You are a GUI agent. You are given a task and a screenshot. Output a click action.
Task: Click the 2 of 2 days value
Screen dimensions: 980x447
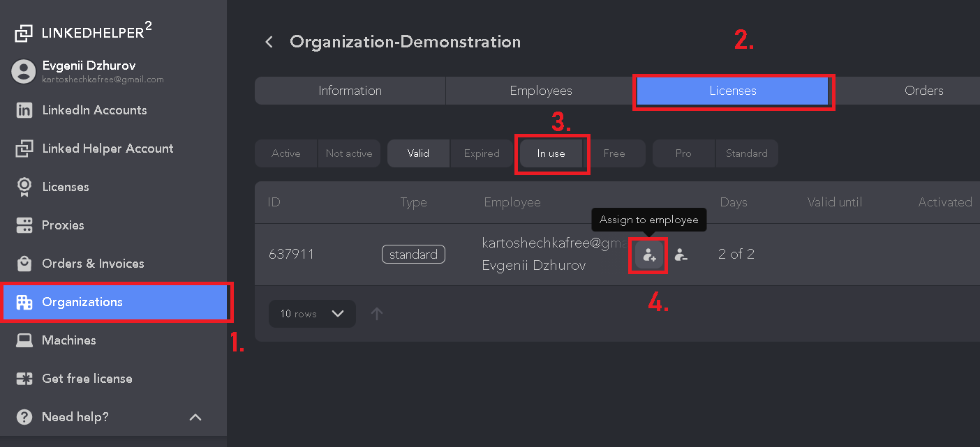(x=736, y=255)
